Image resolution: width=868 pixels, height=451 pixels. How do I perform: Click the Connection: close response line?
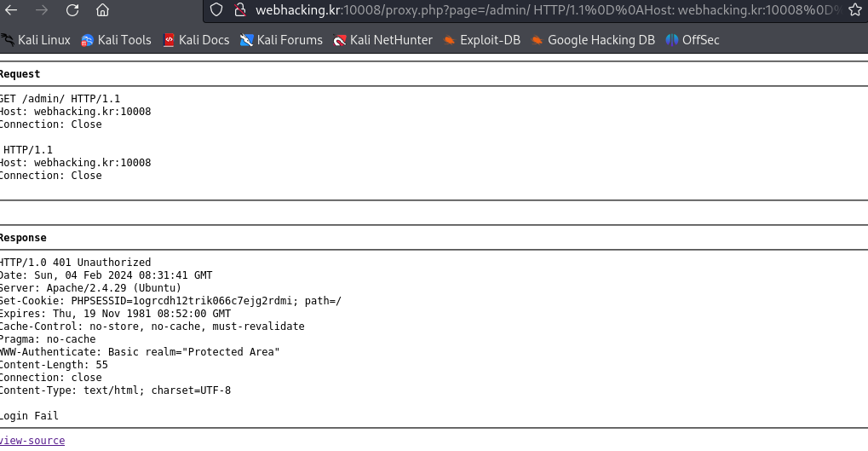[50, 377]
